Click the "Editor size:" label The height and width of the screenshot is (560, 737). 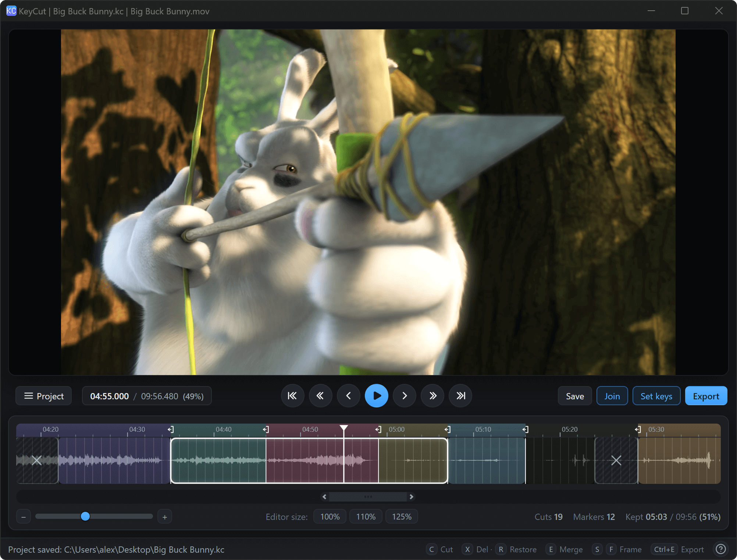tap(286, 517)
